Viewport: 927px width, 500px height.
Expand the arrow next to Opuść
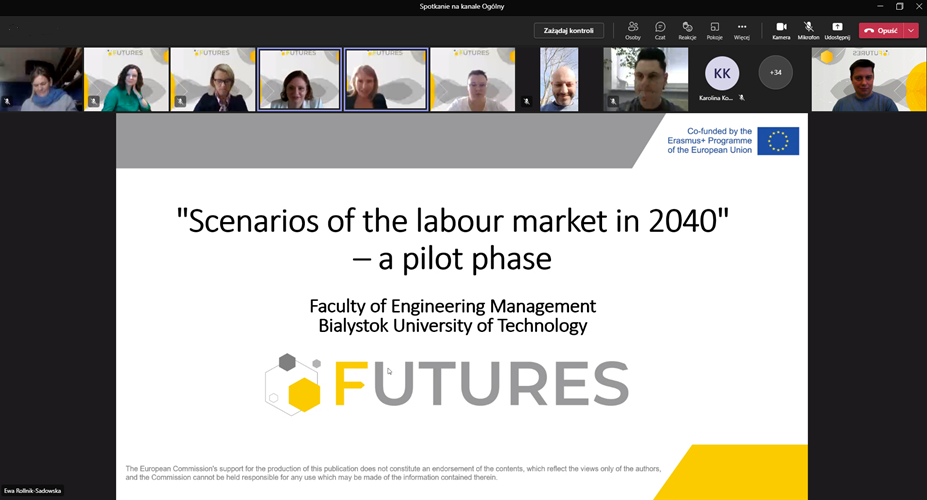910,30
